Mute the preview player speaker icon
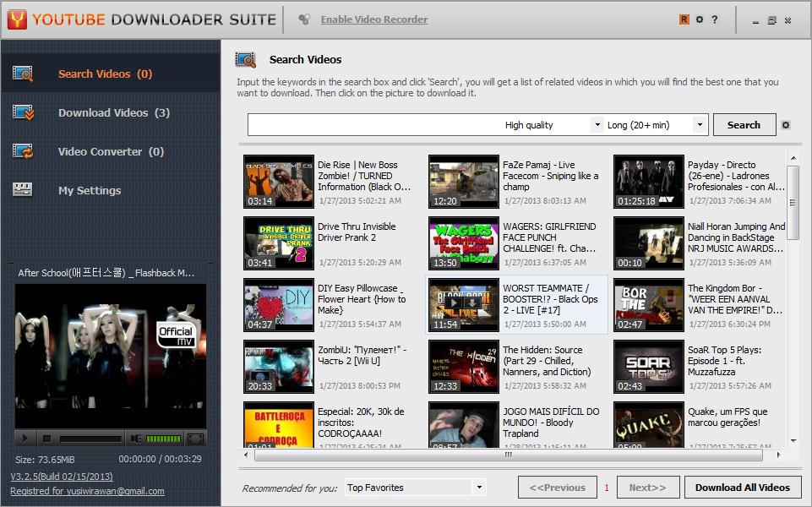This screenshot has width=812, height=507. click(x=136, y=439)
